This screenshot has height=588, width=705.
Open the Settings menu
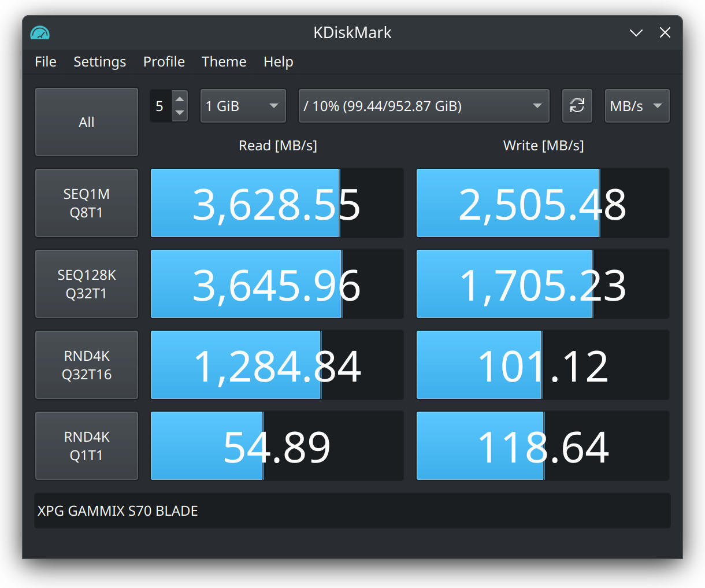click(x=99, y=62)
